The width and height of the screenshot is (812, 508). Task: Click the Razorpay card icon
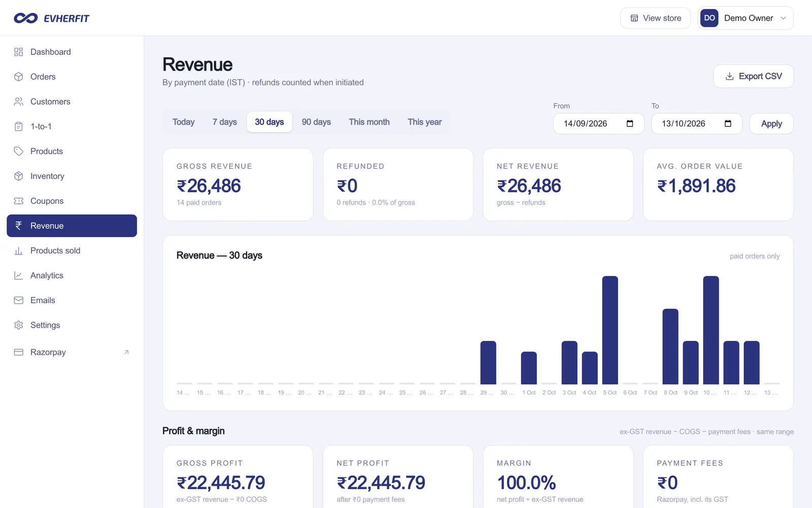[x=19, y=352]
